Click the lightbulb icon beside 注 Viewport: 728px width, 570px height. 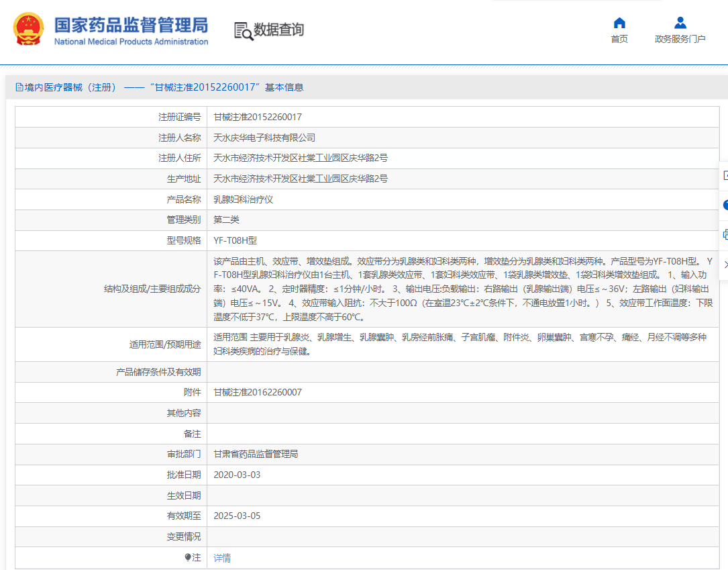(x=188, y=557)
